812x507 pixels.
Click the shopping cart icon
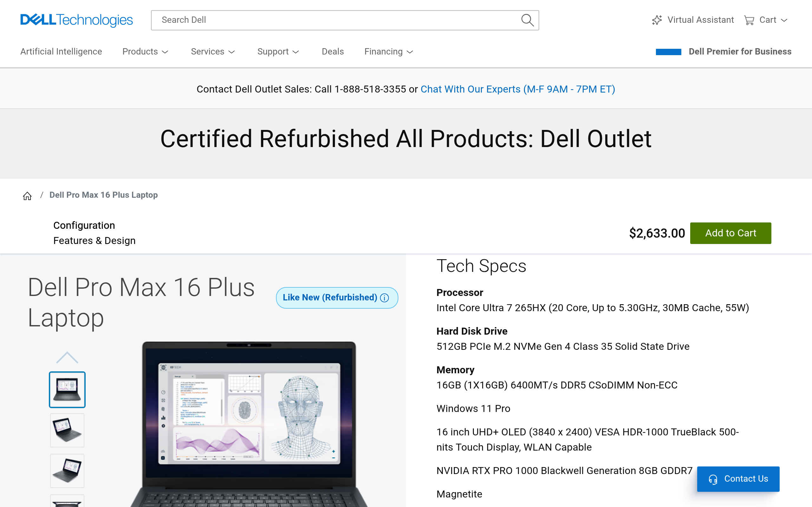749,21
